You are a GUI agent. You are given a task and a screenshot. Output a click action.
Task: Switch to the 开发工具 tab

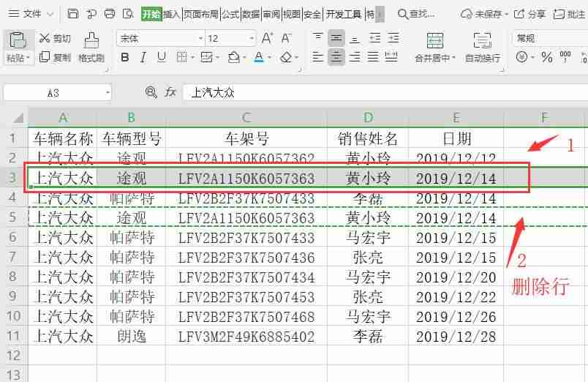pos(344,14)
